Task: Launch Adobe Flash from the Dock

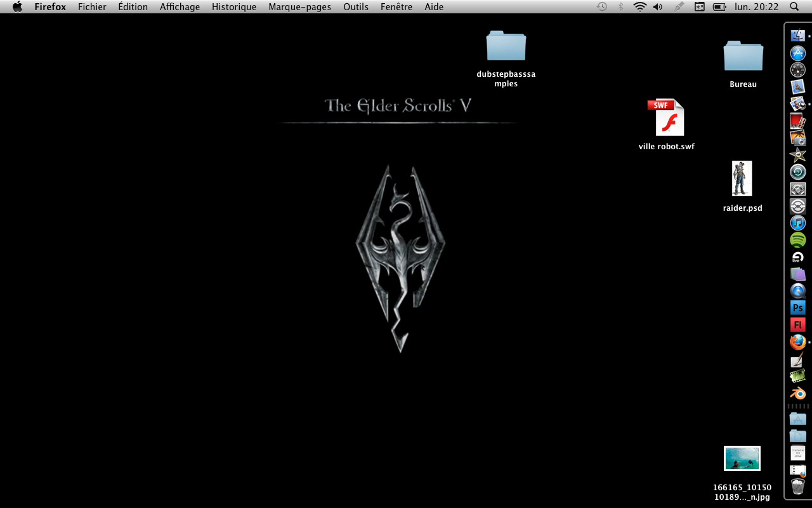Action: tap(797, 325)
